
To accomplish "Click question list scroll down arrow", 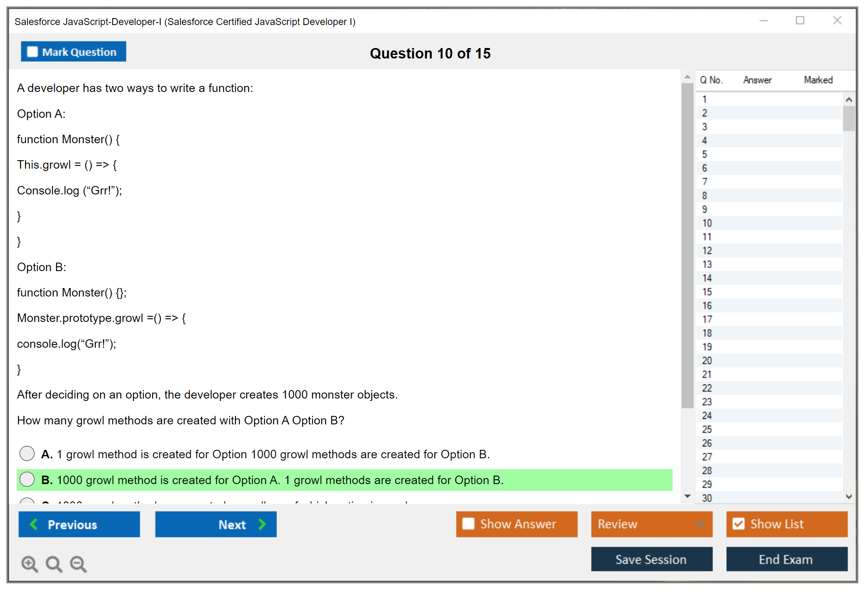I will (849, 497).
